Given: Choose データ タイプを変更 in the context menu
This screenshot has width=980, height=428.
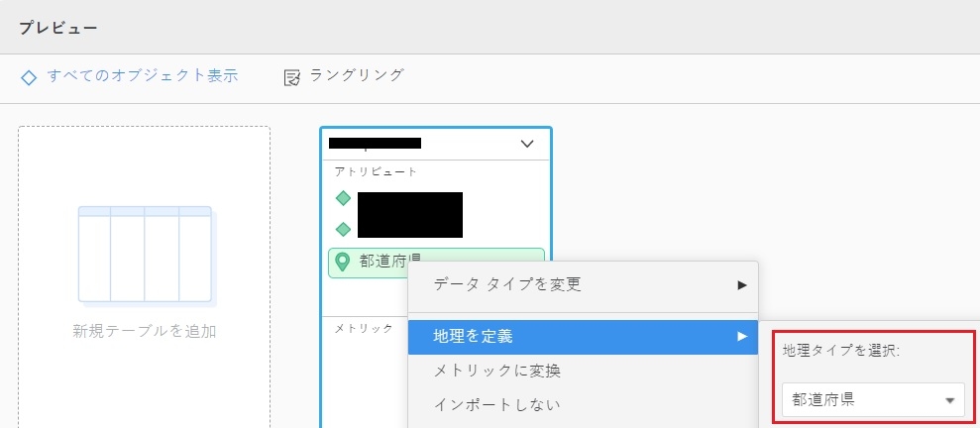Looking at the screenshot, I should coord(507,285).
